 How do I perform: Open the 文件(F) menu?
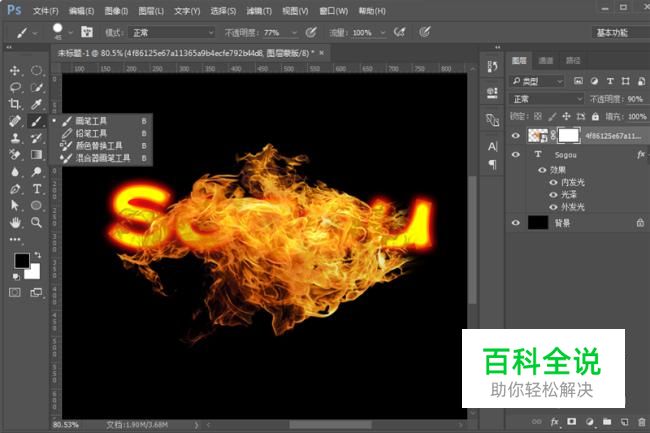46,11
